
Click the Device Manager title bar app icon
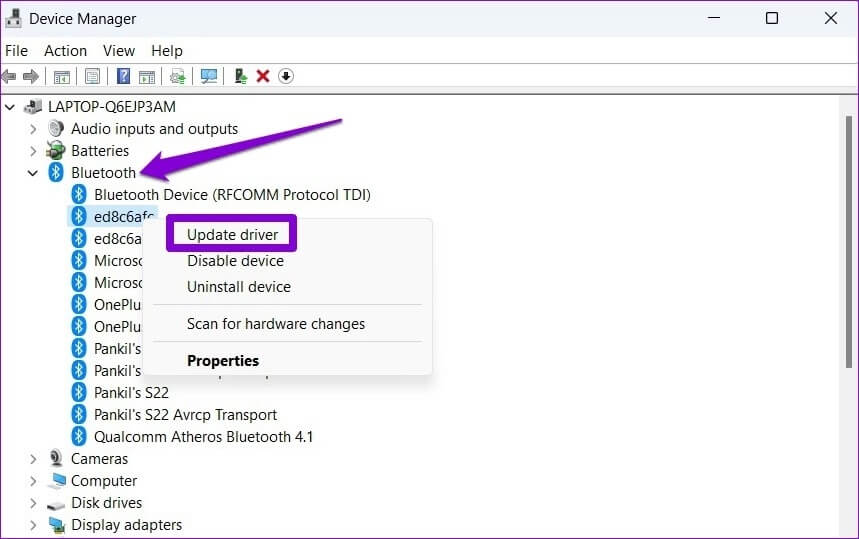click(13, 18)
